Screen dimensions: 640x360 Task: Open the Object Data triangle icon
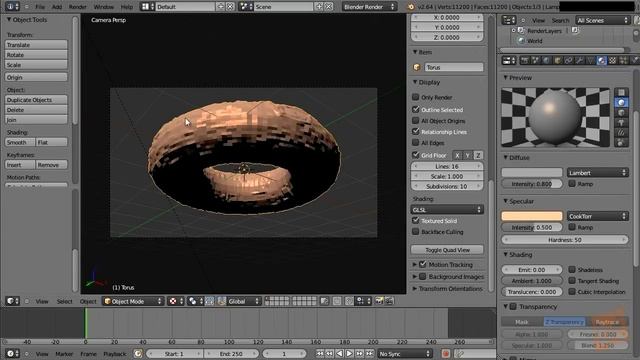591,60
